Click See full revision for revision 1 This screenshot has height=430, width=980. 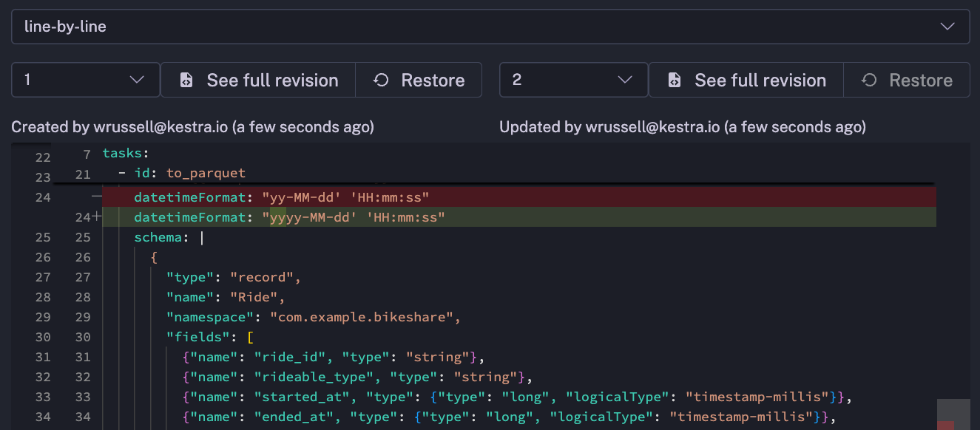tap(257, 80)
